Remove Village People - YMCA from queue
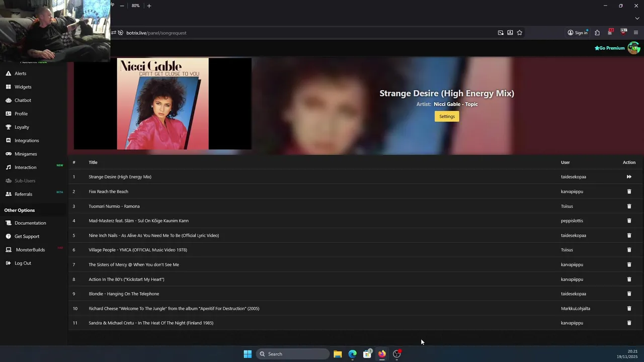 coord(629,250)
